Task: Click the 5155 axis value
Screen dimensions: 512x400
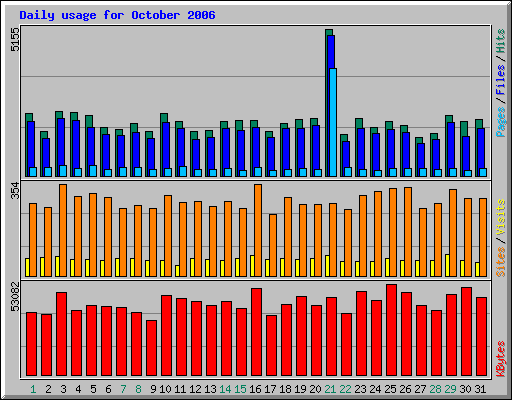Action: click(x=15, y=39)
